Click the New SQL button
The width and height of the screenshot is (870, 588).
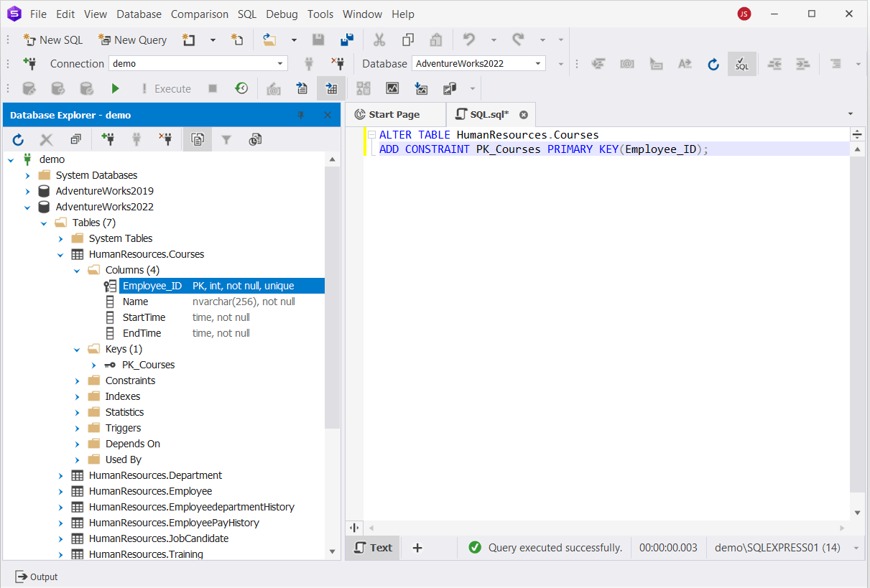click(x=54, y=39)
